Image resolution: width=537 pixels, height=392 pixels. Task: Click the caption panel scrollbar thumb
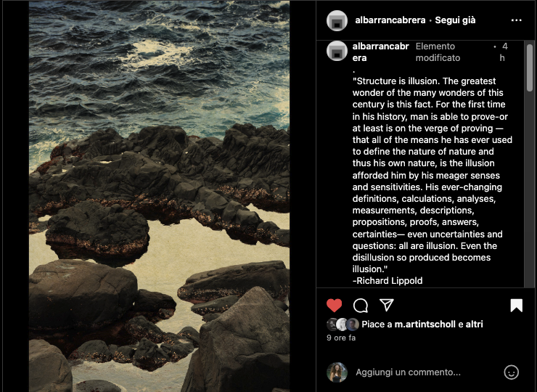(530, 68)
